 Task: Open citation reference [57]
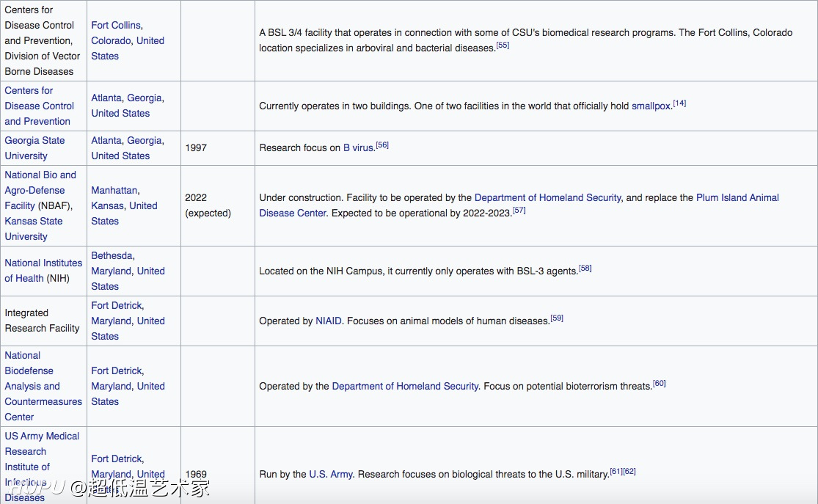click(x=519, y=211)
